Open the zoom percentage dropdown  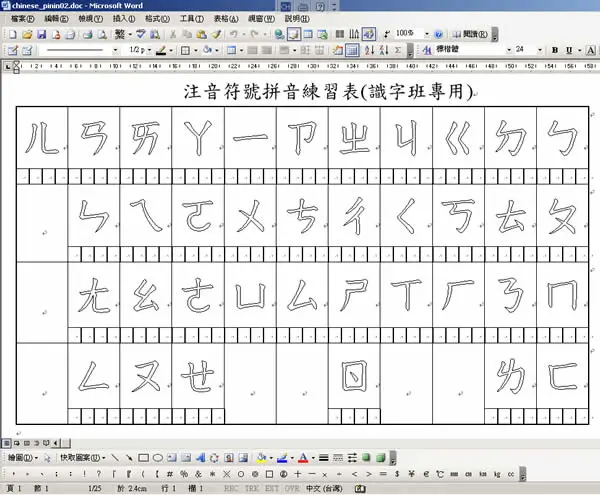pyautogui.click(x=427, y=34)
